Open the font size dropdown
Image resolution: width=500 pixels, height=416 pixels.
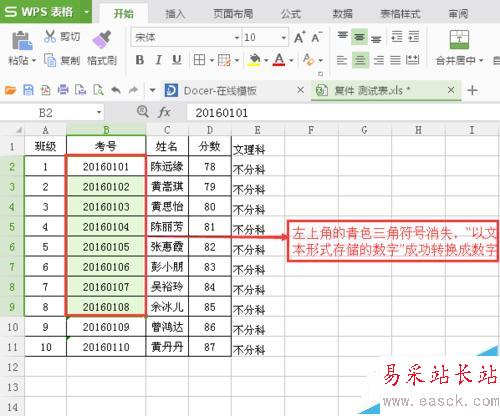point(284,38)
